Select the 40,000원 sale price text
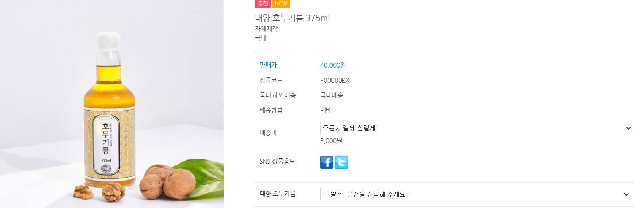 point(333,65)
